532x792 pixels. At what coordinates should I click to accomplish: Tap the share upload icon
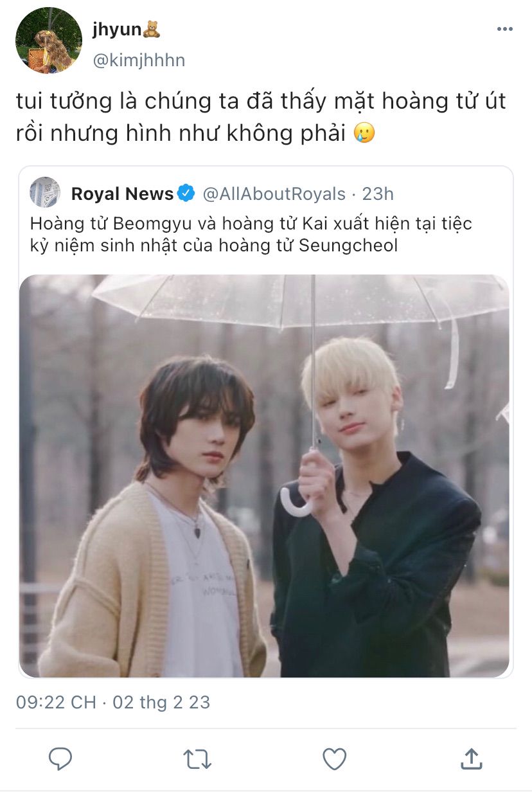click(472, 759)
